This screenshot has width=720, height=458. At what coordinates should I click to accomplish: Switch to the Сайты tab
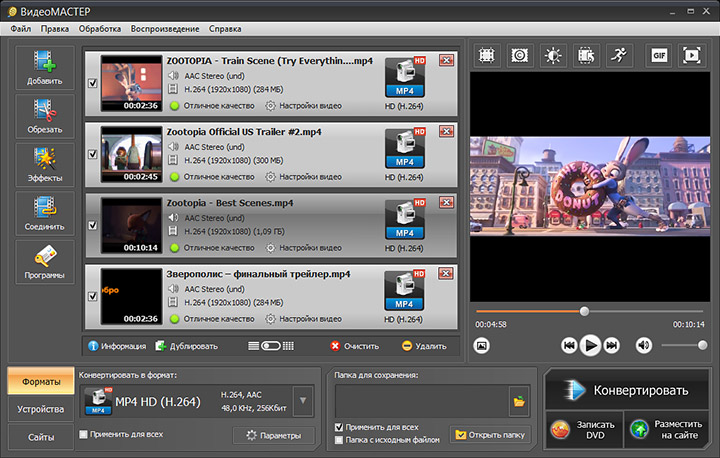click(x=41, y=437)
